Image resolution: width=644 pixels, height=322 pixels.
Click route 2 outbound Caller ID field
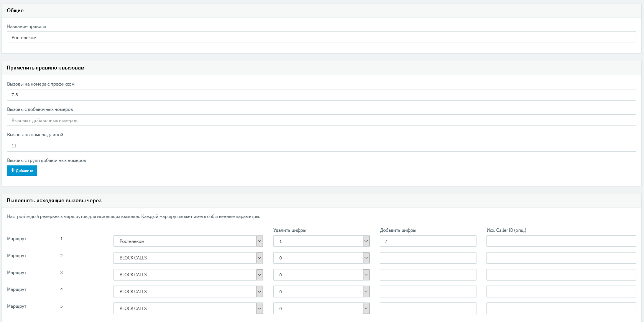click(561, 258)
